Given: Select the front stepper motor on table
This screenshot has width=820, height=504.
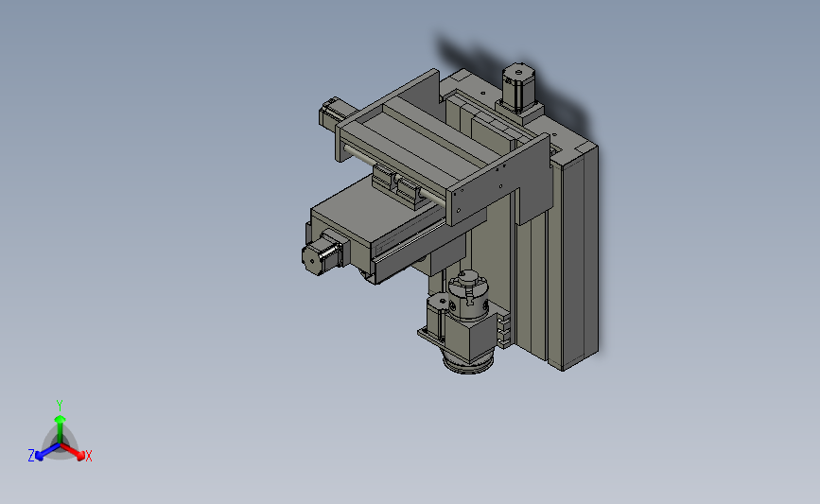Looking at the screenshot, I should point(321,254).
